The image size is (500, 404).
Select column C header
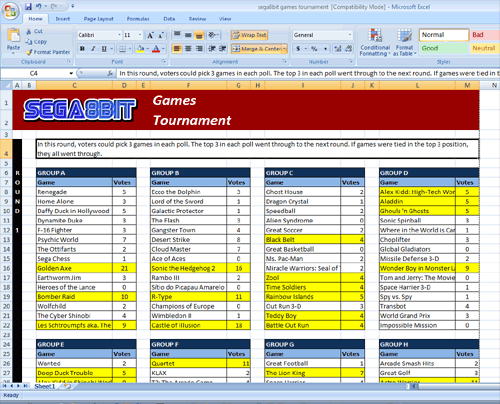(x=74, y=85)
